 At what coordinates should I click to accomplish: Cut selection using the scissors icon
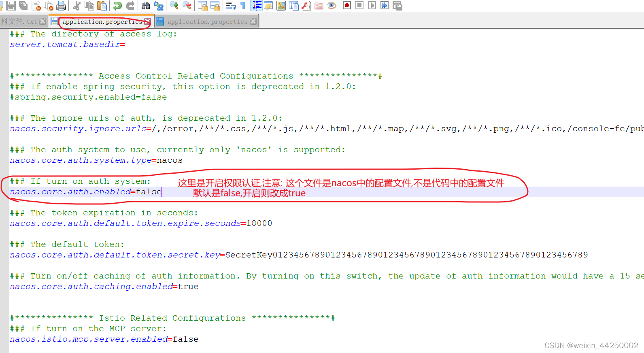click(x=77, y=6)
